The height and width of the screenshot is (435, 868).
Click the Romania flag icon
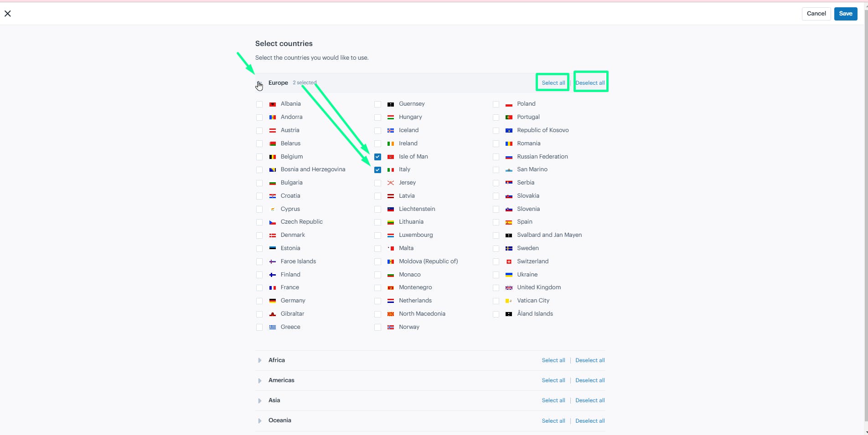tap(509, 143)
